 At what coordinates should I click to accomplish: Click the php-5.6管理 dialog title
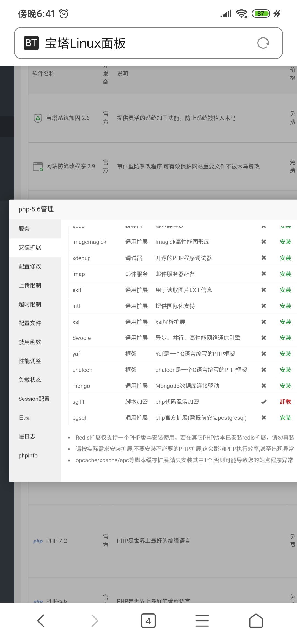tap(36, 209)
